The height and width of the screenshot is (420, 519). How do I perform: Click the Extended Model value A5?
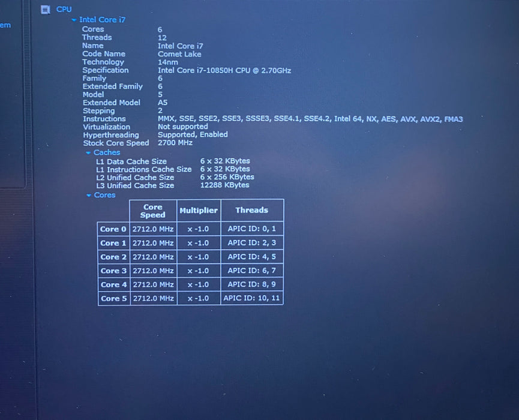click(x=163, y=103)
